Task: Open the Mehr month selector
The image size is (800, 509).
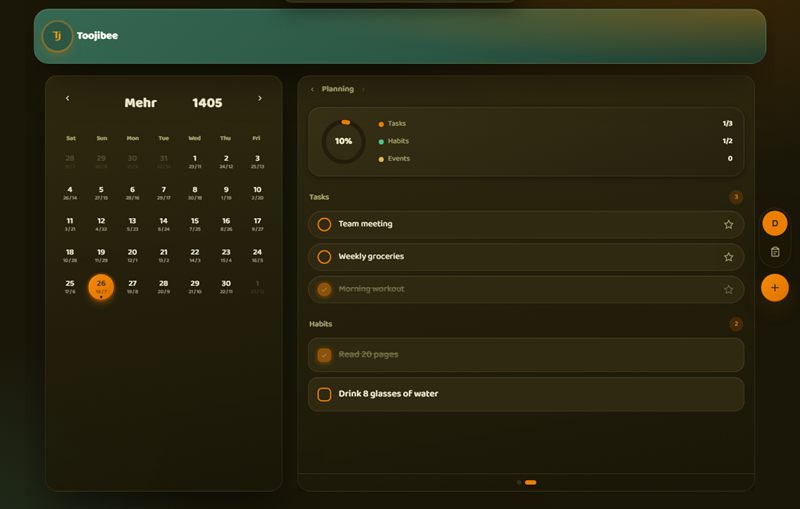Action: (140, 103)
